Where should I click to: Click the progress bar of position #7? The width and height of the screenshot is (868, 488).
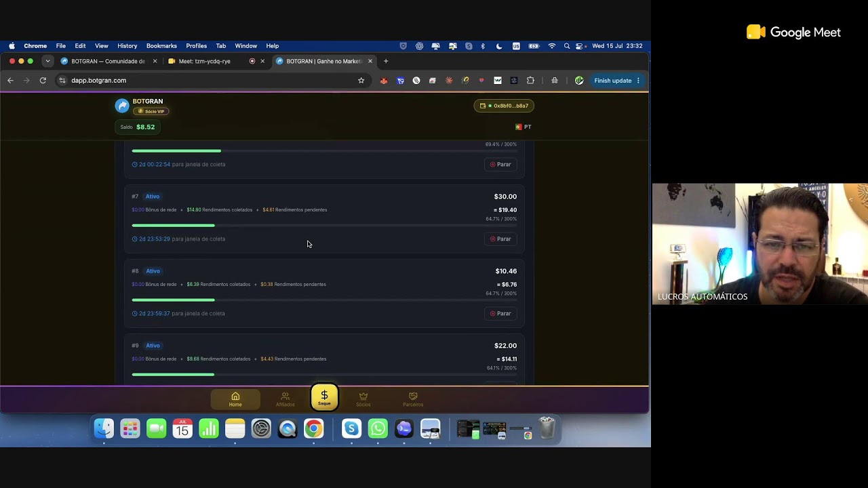324,225
